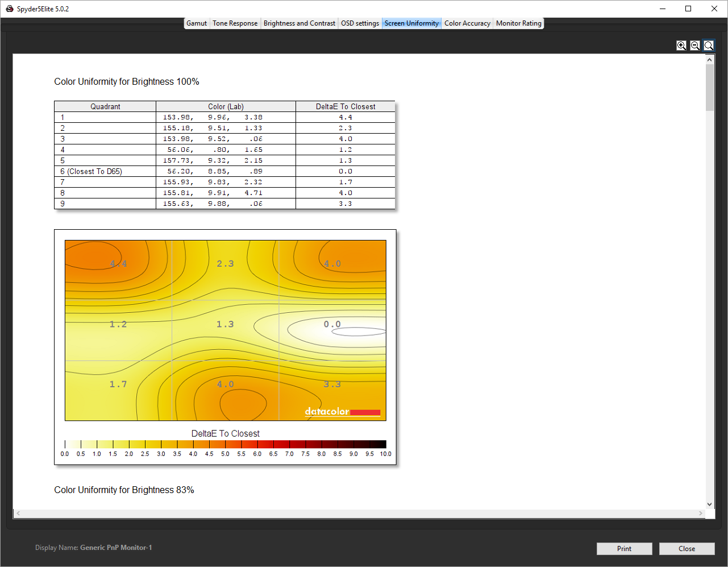Image resolution: width=728 pixels, height=567 pixels.
Task: Click the Spyder5Elite title bar app icon
Action: pos(9,9)
